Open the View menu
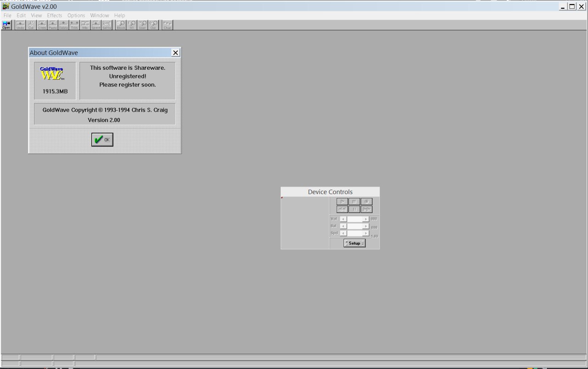 [x=36, y=15]
